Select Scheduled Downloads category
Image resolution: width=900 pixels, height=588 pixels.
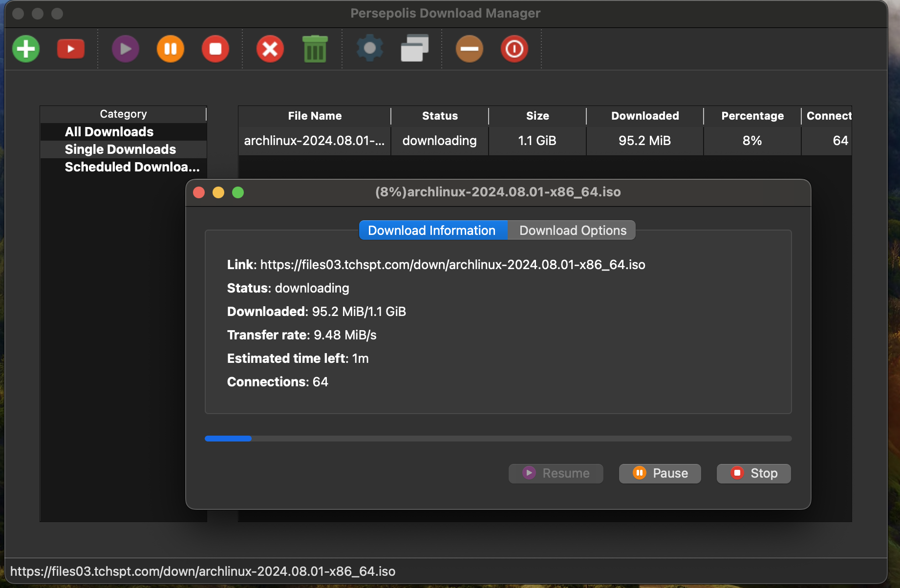coord(123,167)
